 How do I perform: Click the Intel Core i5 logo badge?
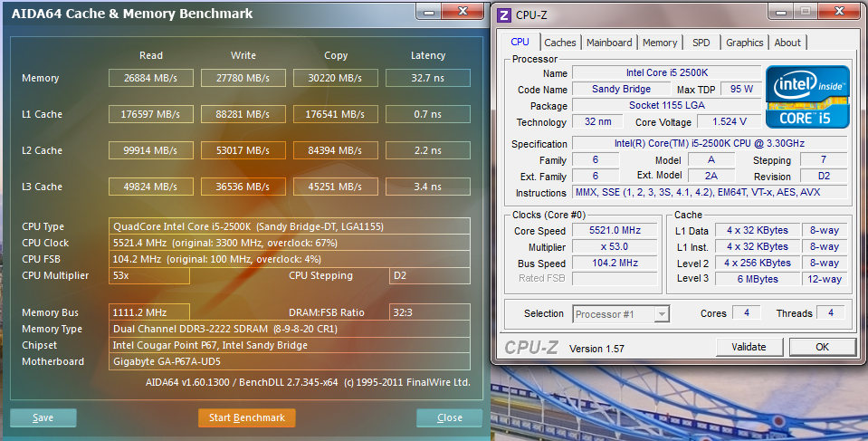tap(807, 97)
